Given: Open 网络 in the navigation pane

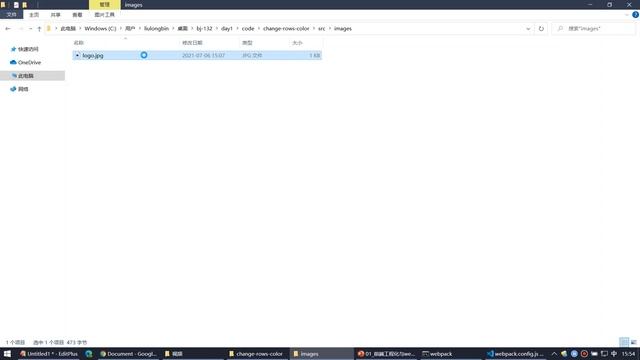Looking at the screenshot, I should (x=23, y=89).
